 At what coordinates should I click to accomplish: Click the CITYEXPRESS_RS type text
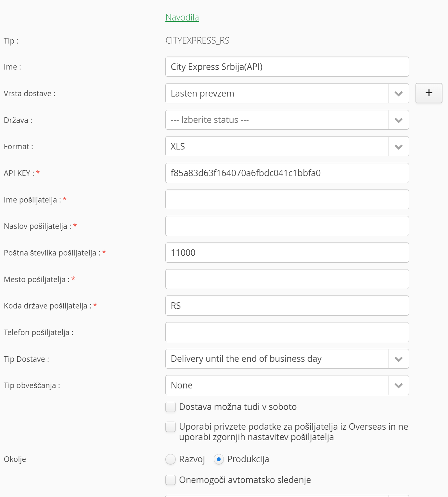pos(198,41)
